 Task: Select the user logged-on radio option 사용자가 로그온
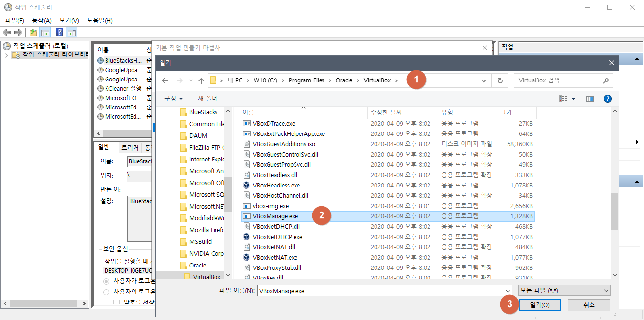[107, 281]
